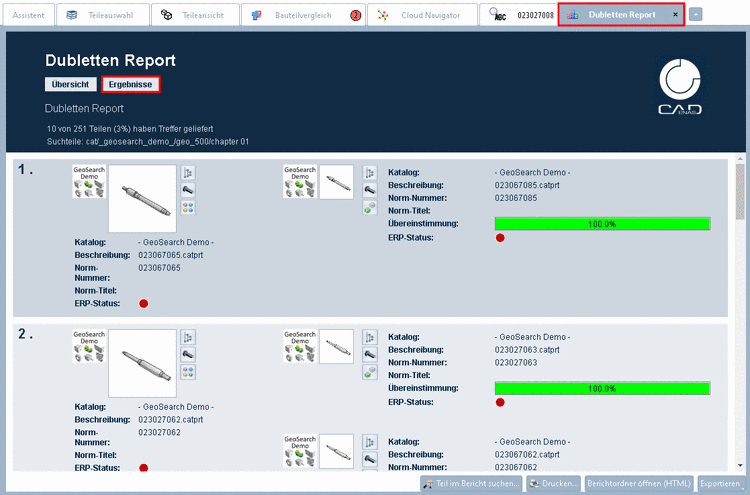Viewport: 750px width, 495px height.
Task: Start geometric search icon for 023027062
Action: click(x=188, y=372)
